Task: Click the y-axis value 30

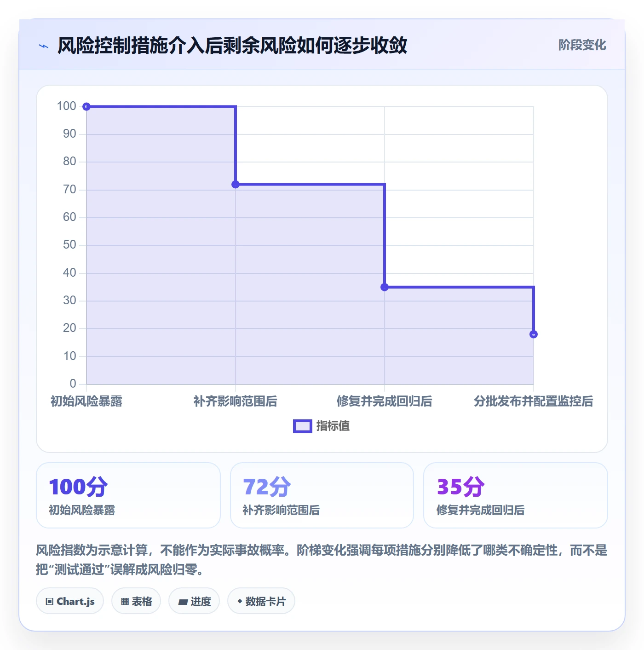Action: 69,301
